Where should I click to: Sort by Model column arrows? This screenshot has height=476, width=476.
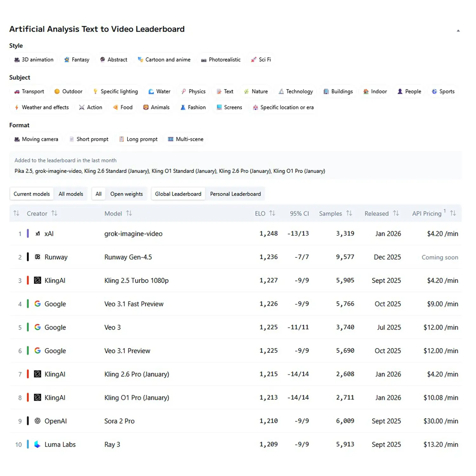click(129, 213)
